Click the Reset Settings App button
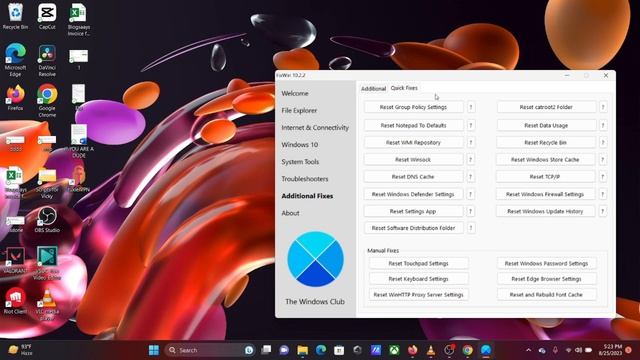 [x=413, y=211]
